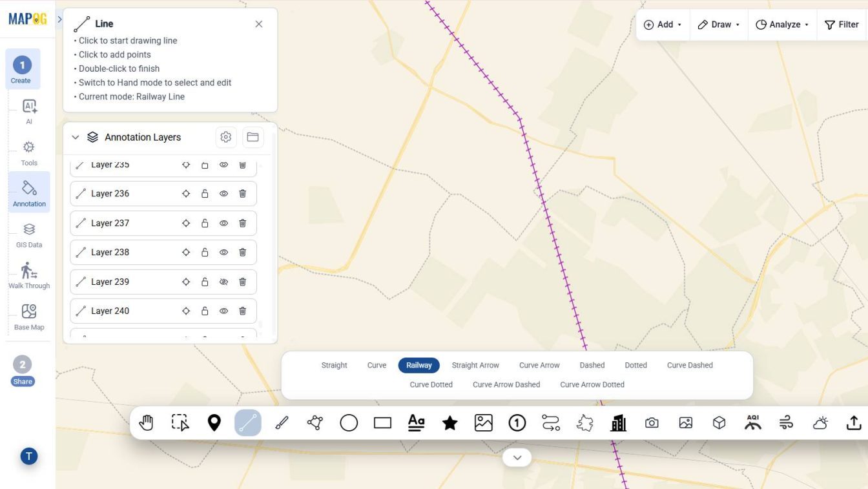Select Layer 240 row name
Viewport: 868px width, 489px height.
tap(110, 311)
